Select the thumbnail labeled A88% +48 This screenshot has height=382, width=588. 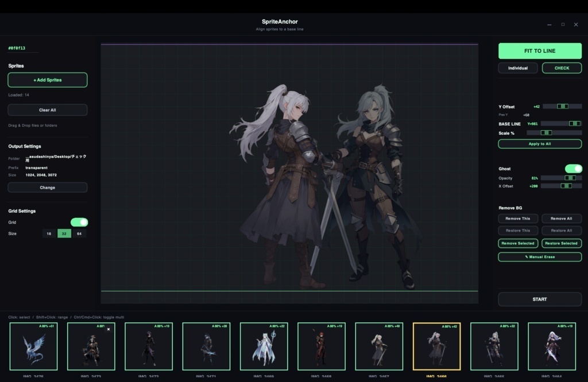(379, 346)
